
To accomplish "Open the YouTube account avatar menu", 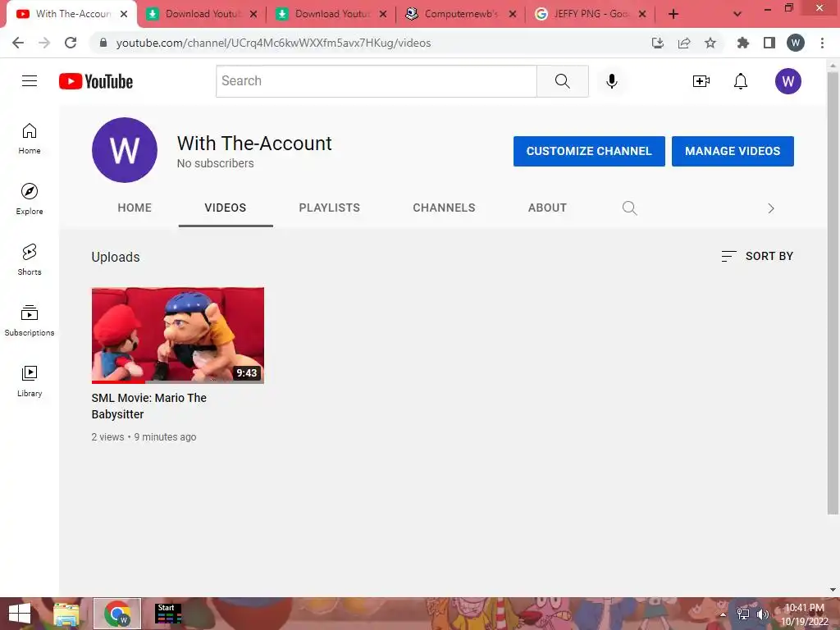I will (x=787, y=81).
